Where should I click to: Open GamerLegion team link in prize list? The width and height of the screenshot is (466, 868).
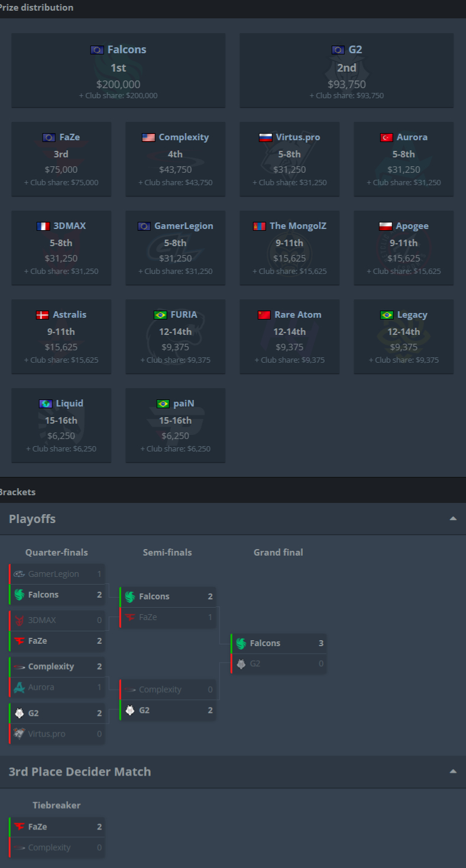pos(184,226)
